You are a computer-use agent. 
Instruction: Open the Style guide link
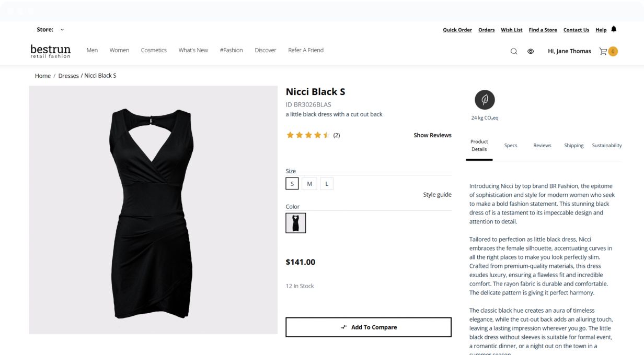437,195
